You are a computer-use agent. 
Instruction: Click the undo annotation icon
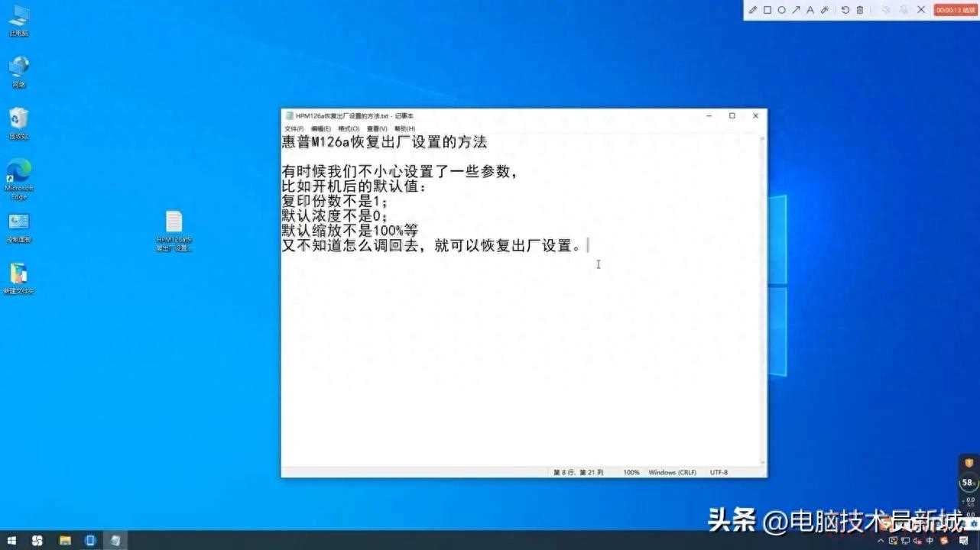[x=845, y=10]
